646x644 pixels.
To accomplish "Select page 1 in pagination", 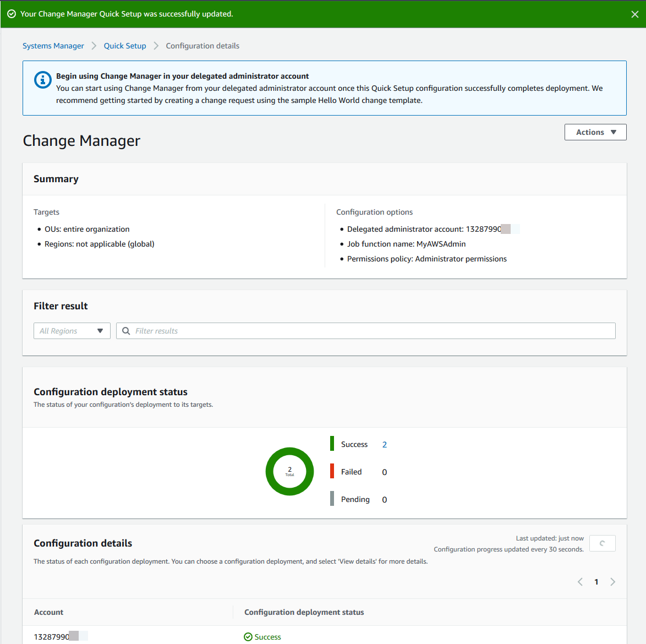I will pos(596,582).
